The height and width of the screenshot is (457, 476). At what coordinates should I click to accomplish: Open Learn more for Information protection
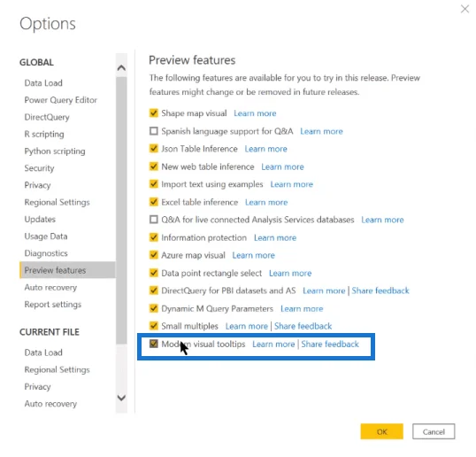(x=275, y=237)
